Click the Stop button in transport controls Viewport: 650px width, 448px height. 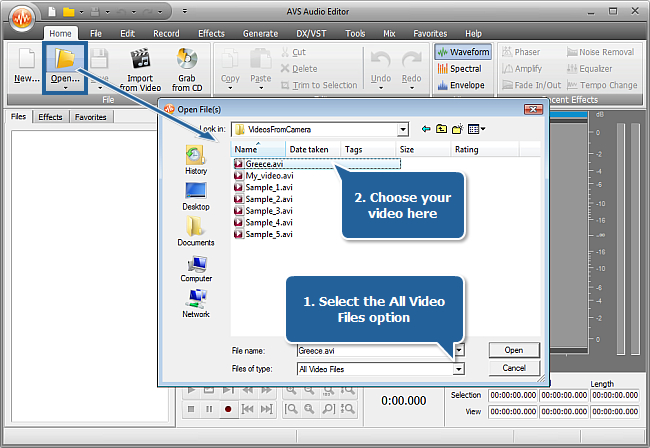[191, 409]
